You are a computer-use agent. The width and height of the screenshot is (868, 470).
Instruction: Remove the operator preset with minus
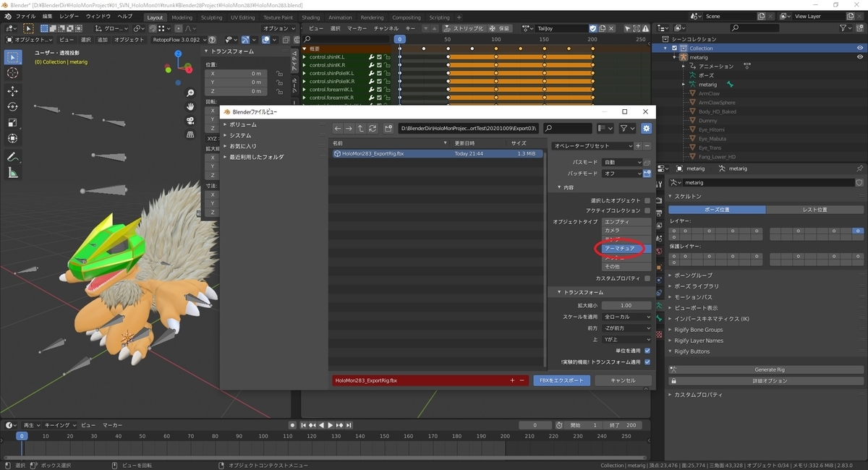click(647, 146)
